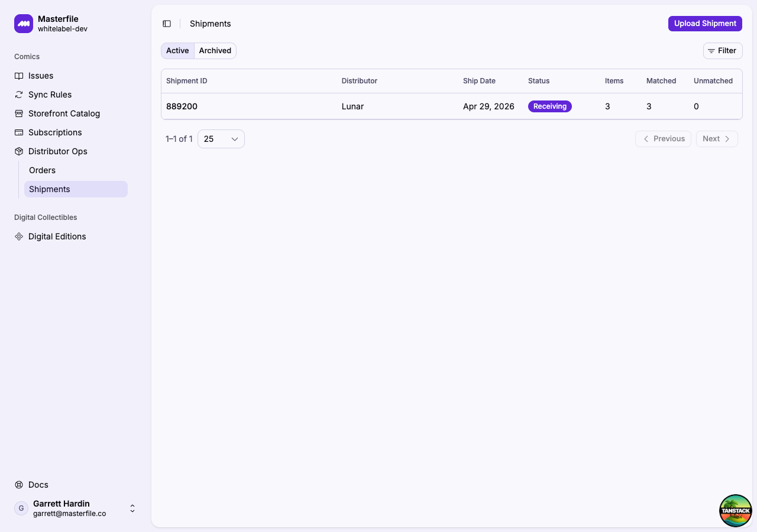This screenshot has height=532, width=757.
Task: Click the Next page button
Action: pos(717,139)
